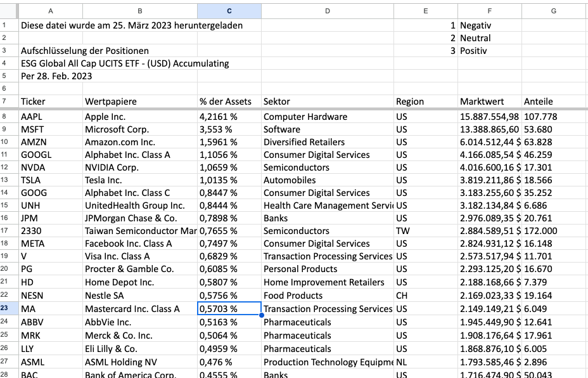Click the ticker cell UNH
The width and height of the screenshot is (588, 378).
click(x=51, y=205)
